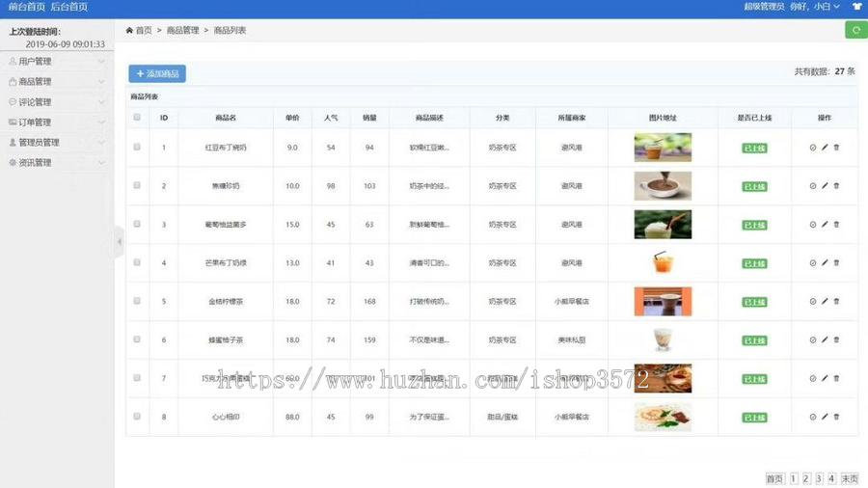Viewport: 868px width, 488px height.
Task: Click the take-offline icon for product ID 3
Action: click(x=813, y=225)
